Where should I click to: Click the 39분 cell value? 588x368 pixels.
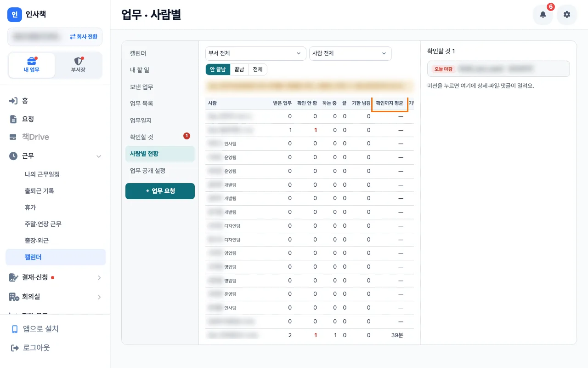point(397,335)
